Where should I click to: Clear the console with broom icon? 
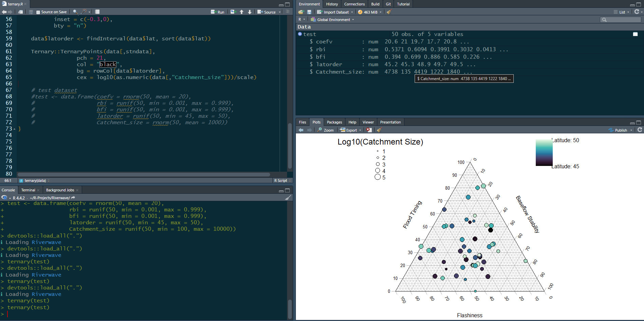[288, 197]
